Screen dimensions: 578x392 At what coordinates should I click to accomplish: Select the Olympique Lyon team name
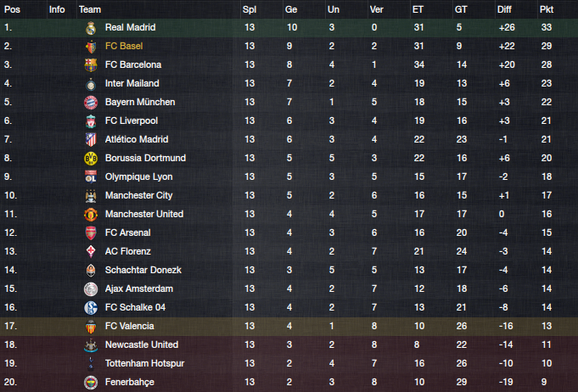[138, 176]
